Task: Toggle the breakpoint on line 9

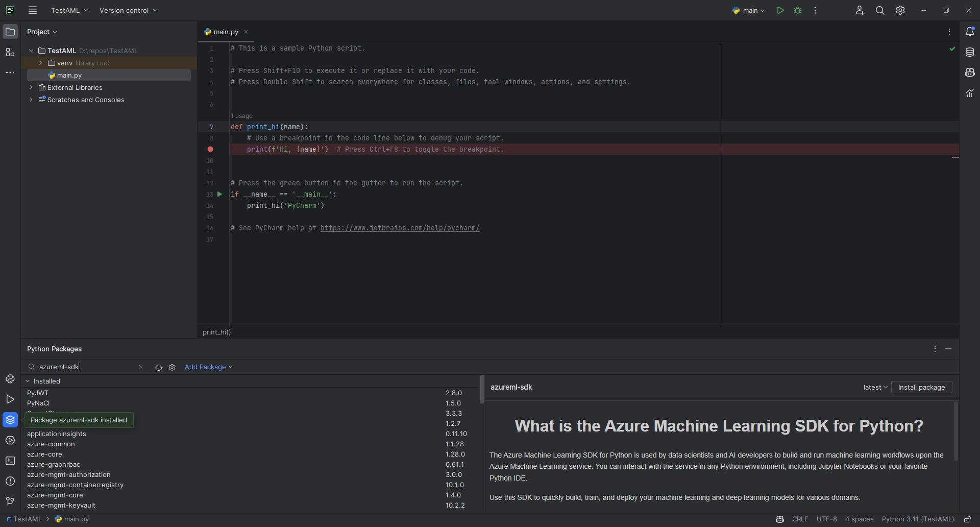Action: coord(210,149)
